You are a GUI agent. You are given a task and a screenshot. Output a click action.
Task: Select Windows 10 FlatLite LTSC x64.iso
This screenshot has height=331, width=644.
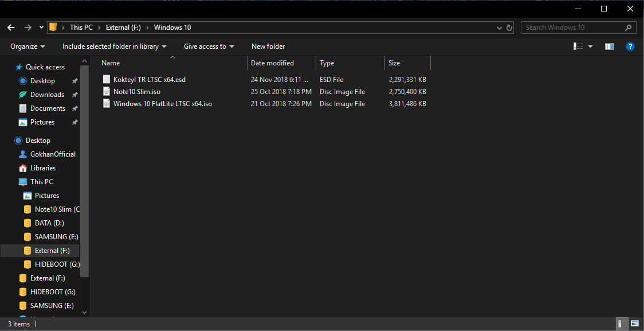pos(163,104)
